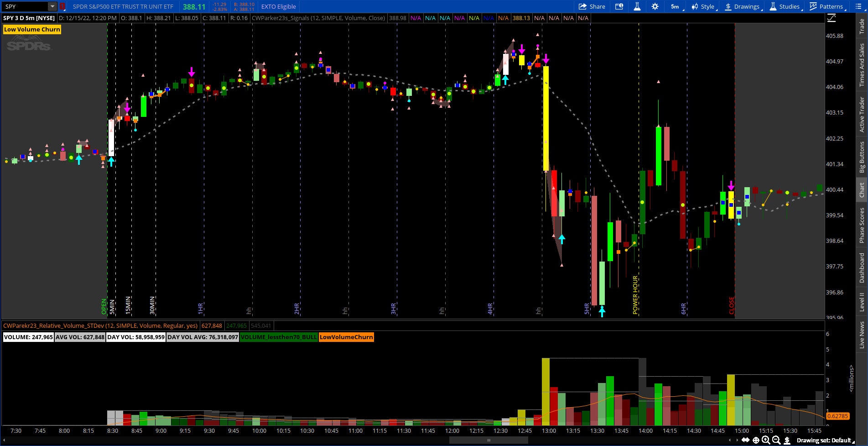Select the zoom-in magnifier at bottom right
868x446 pixels.
click(766, 440)
